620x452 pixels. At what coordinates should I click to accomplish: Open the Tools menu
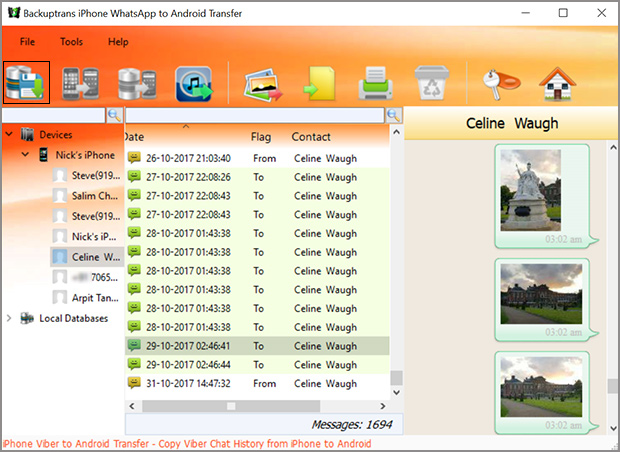71,42
